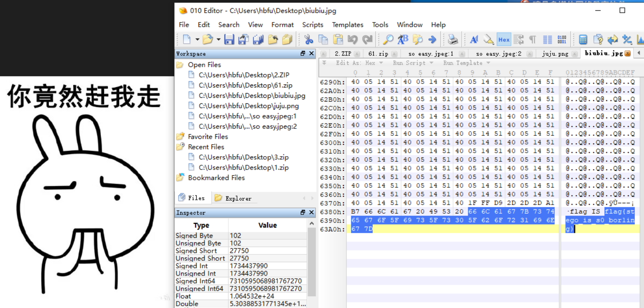Click the Replace AB icon
644x308 pixels.
coord(403,40)
